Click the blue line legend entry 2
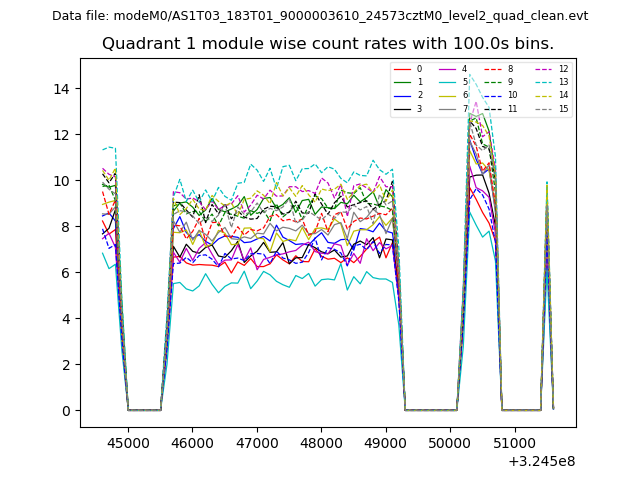The height and width of the screenshot is (480, 640). pyautogui.click(x=403, y=95)
